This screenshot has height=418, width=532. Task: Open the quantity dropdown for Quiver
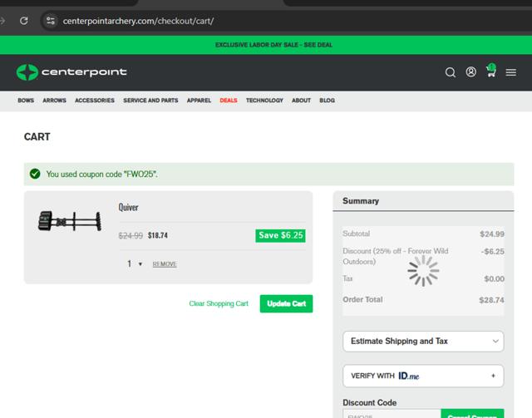[x=135, y=263]
